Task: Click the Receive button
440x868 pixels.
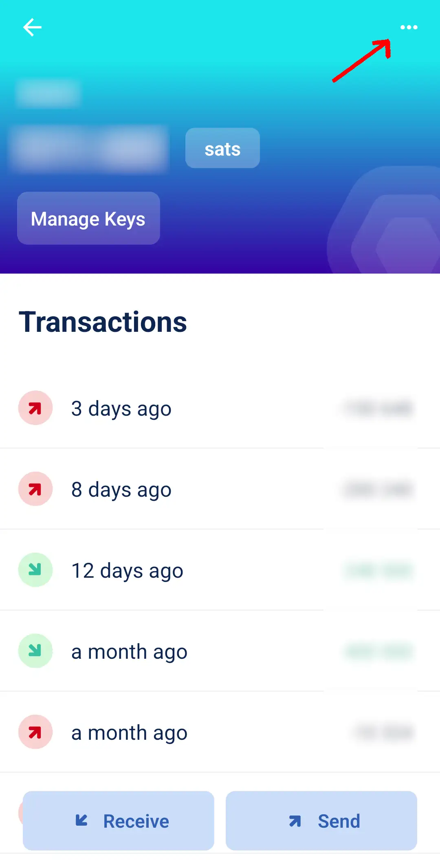Action: (x=118, y=821)
